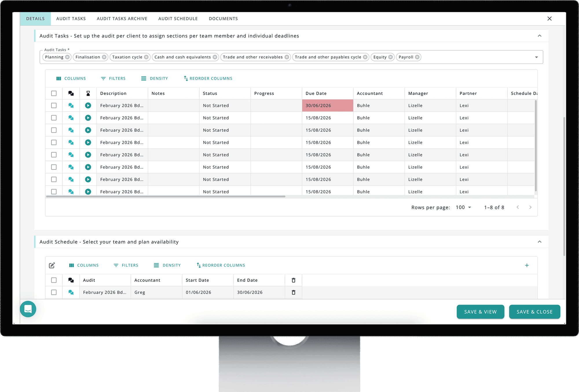The width and height of the screenshot is (579, 392).
Task: Remove the Equity chip
Action: (391, 57)
